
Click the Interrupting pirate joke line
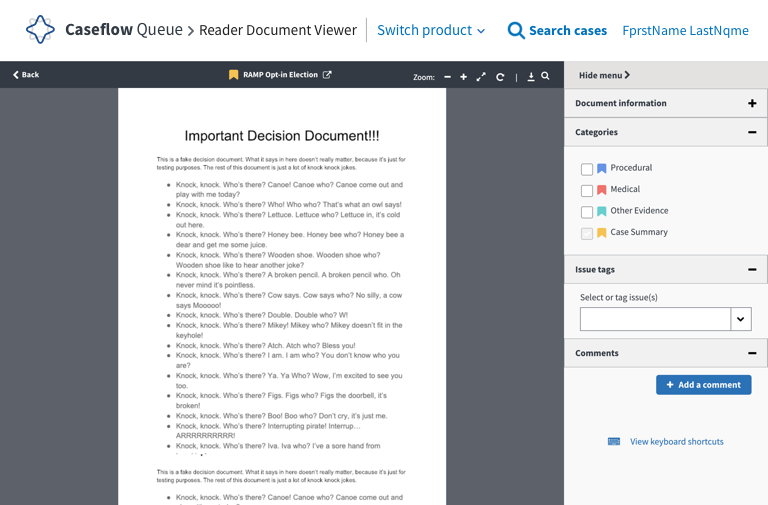268,431
